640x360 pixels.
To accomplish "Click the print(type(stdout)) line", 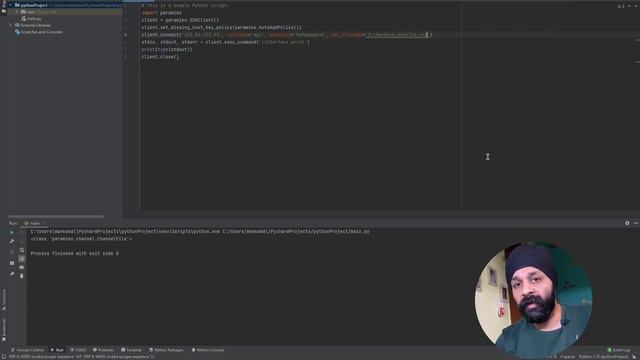I will (x=167, y=49).
